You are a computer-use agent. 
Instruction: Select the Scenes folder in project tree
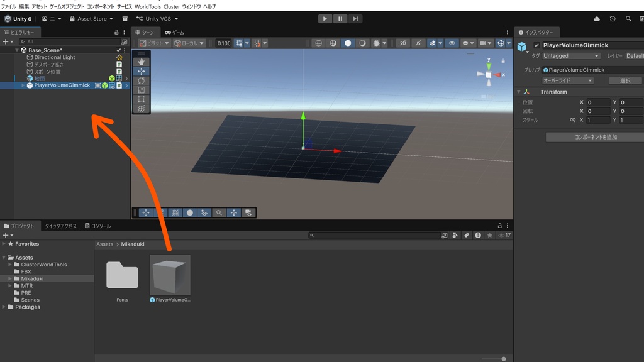tap(30, 300)
